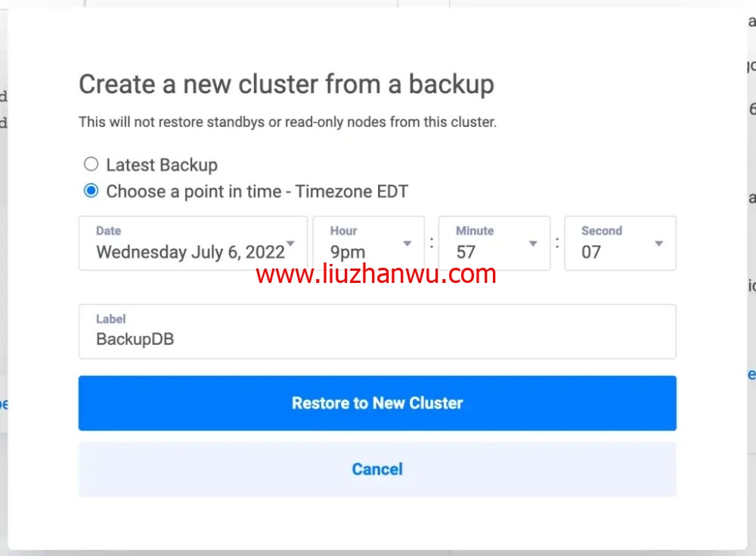756x556 pixels.
Task: Open the second selector showing 07
Action: coord(620,244)
